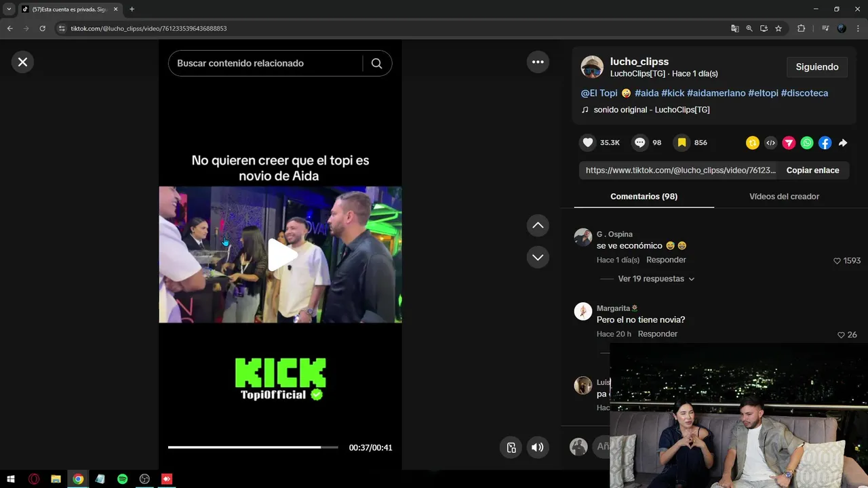Screen dimensions: 868x488
Task: Open OBS Studio from taskbar
Action: pos(144,479)
